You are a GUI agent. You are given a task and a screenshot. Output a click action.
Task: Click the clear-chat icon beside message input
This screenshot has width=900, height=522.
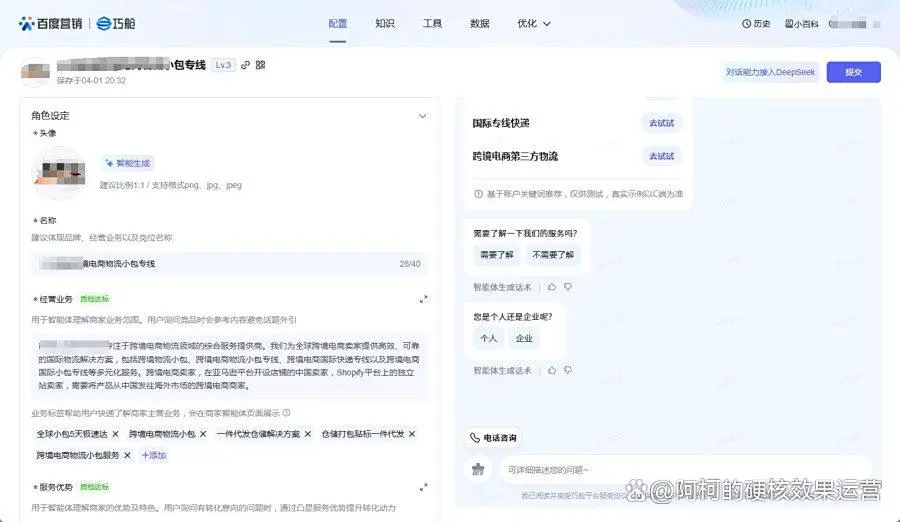point(478,468)
